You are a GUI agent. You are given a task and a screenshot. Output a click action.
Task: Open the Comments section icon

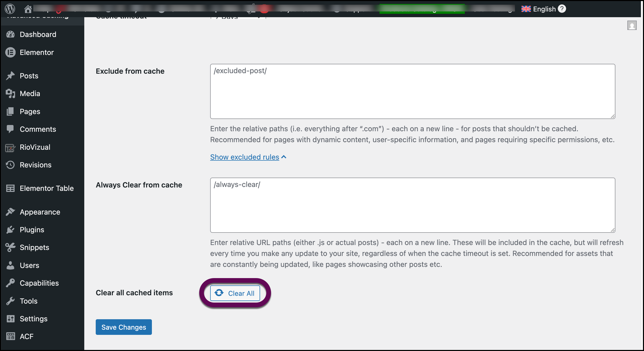[x=10, y=129]
